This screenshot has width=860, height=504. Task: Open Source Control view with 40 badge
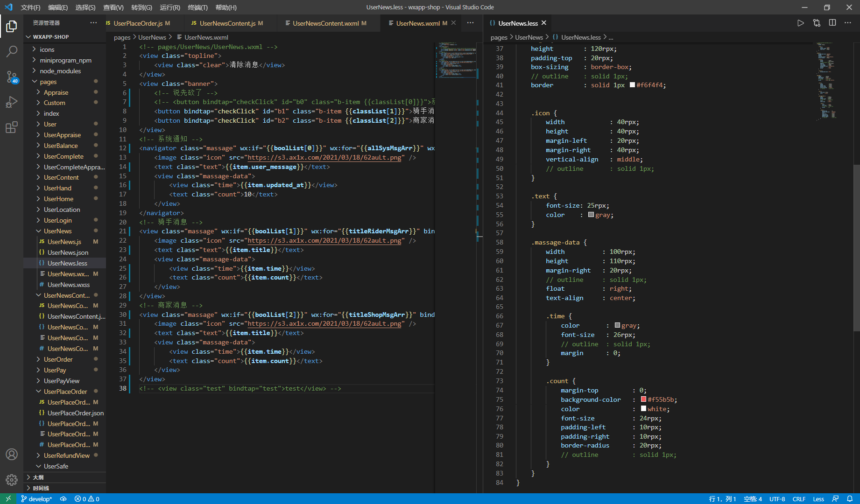pos(12,77)
